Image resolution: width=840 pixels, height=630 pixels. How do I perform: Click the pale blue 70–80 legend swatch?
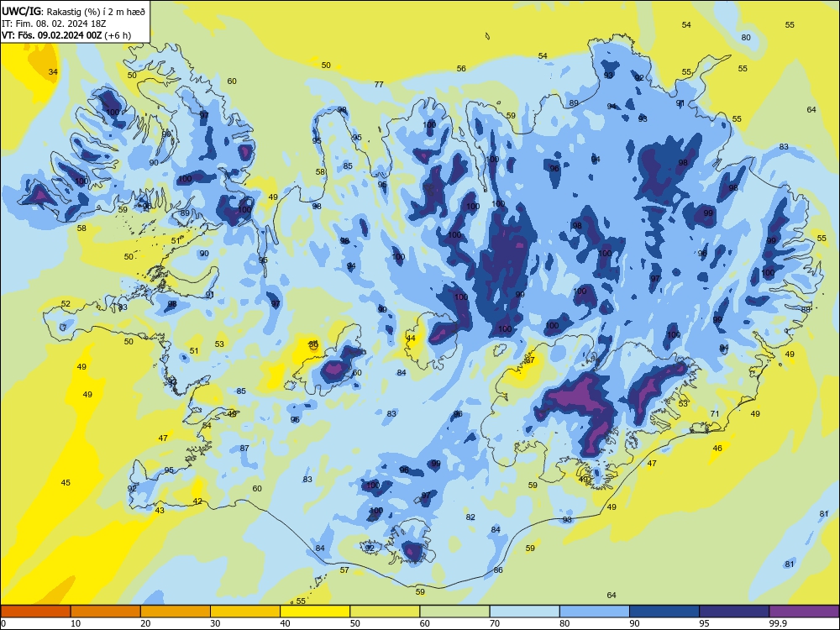pyautogui.click(x=524, y=612)
